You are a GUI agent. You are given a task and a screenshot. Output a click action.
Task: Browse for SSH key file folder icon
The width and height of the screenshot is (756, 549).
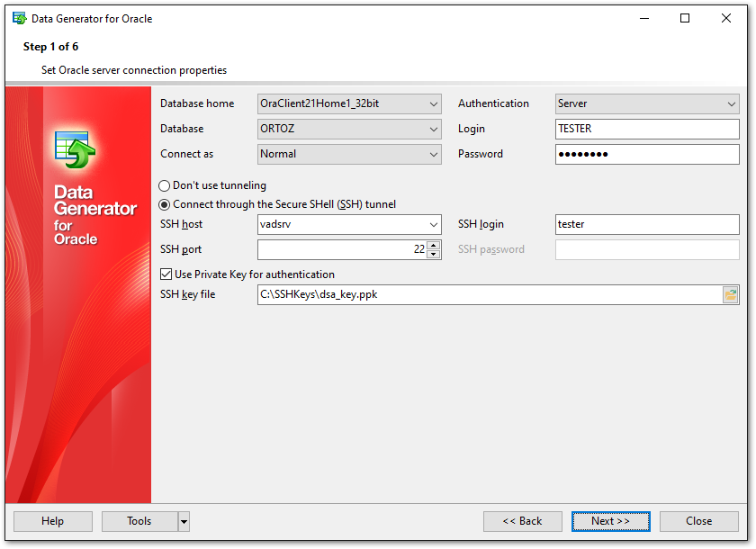[730, 294]
